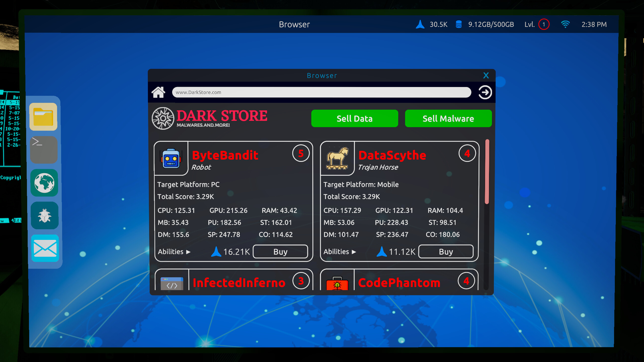This screenshot has width=644, height=362.
Task: Select the DataScythe trojan horse icon
Action: tap(337, 158)
